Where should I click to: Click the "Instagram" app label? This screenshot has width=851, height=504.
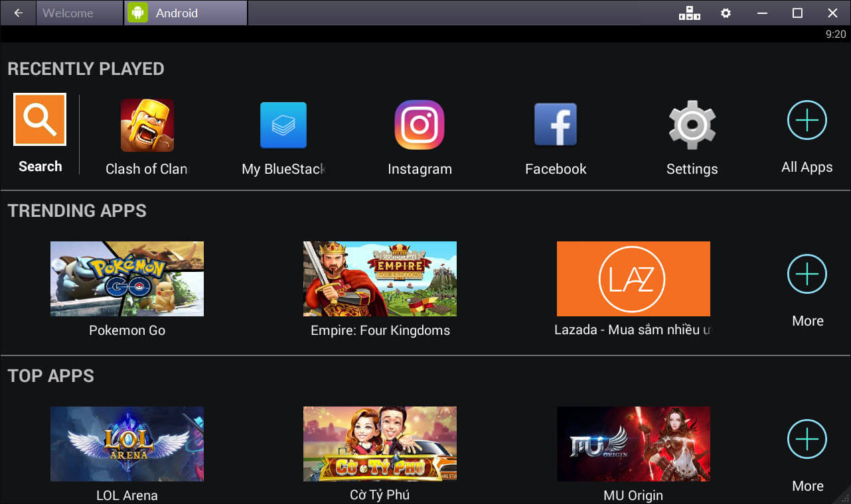click(420, 169)
